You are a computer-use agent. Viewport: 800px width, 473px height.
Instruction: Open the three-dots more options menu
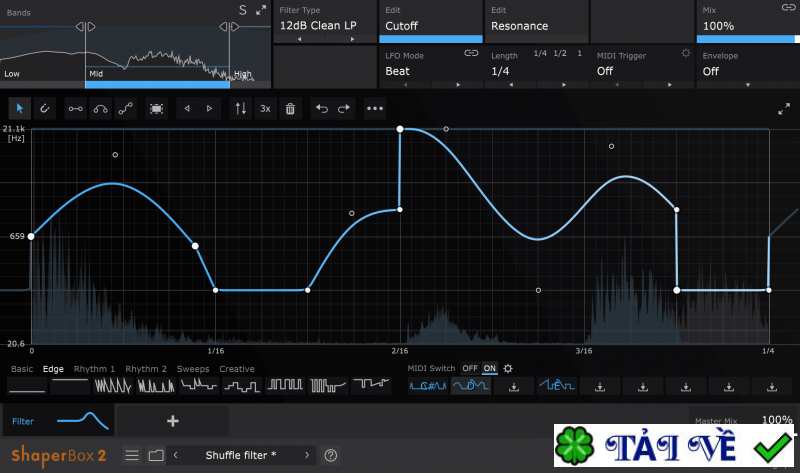coord(375,108)
